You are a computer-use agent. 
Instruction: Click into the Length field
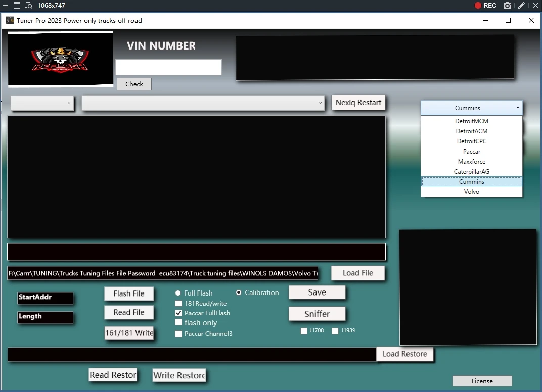(46, 317)
